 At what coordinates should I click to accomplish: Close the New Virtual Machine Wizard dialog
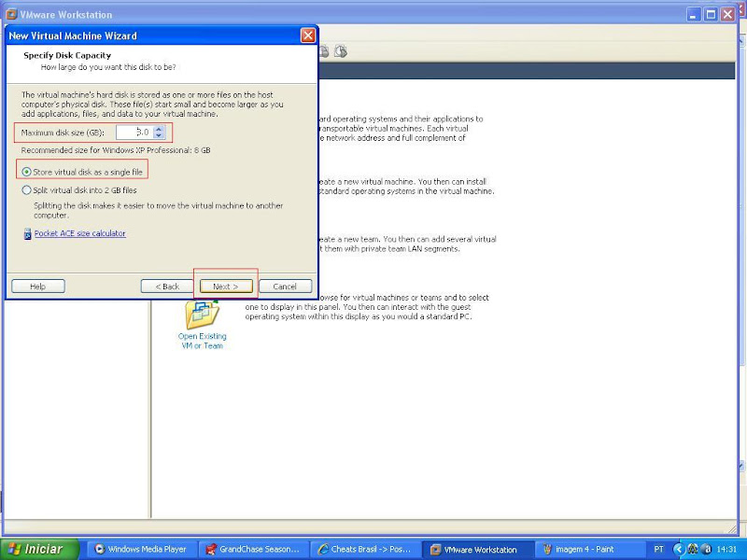(308, 35)
